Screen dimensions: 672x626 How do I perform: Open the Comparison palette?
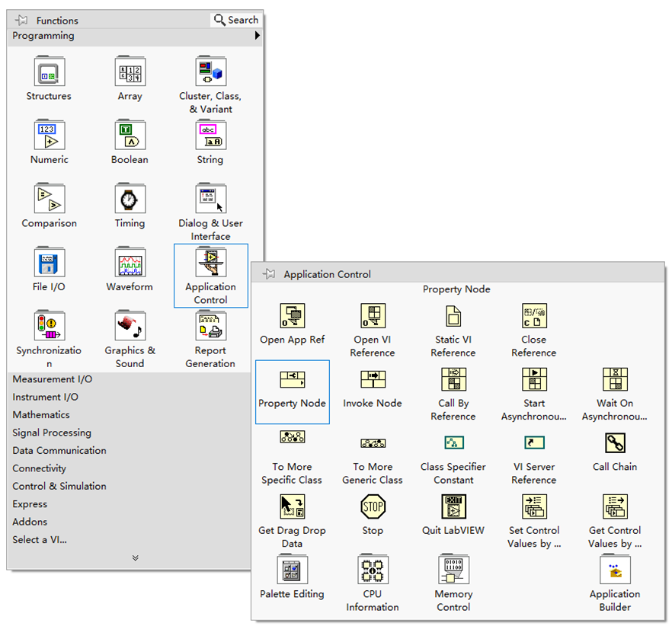click(49, 199)
